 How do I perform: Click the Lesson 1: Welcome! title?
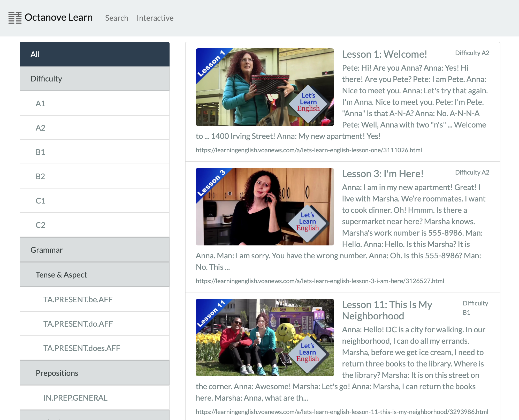point(384,54)
